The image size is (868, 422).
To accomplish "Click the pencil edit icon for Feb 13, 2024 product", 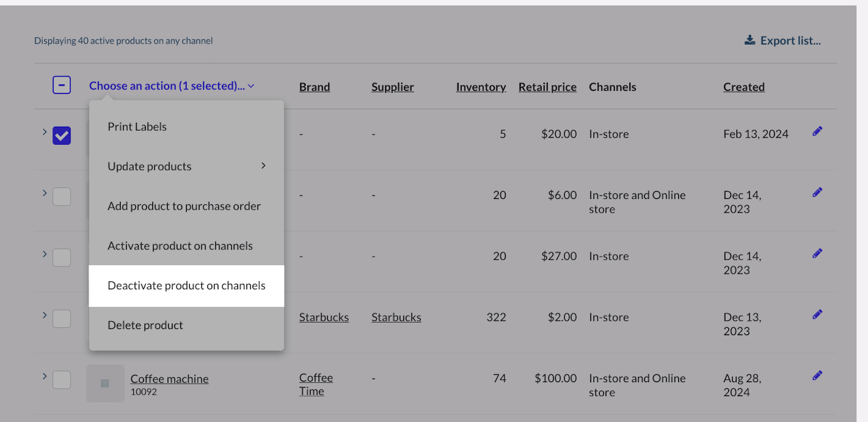I will coord(817,131).
